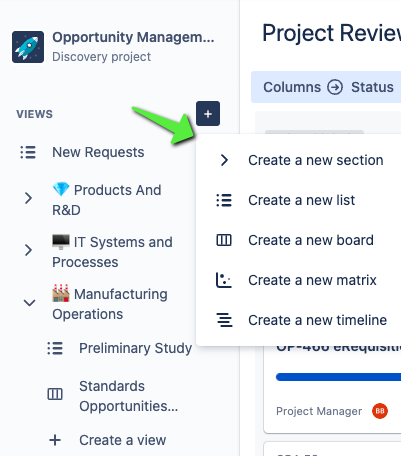
Task: Click the board icon in the create menu
Action: (x=224, y=240)
